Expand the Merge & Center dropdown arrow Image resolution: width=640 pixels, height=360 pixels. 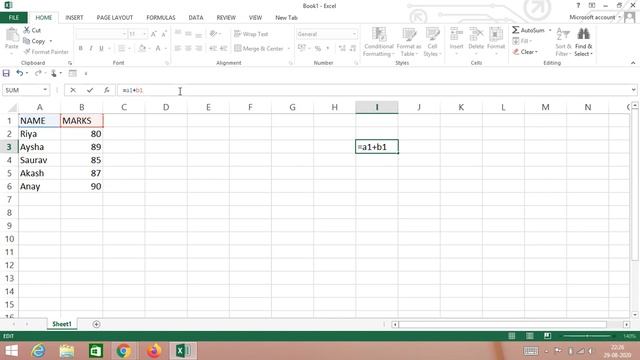289,49
